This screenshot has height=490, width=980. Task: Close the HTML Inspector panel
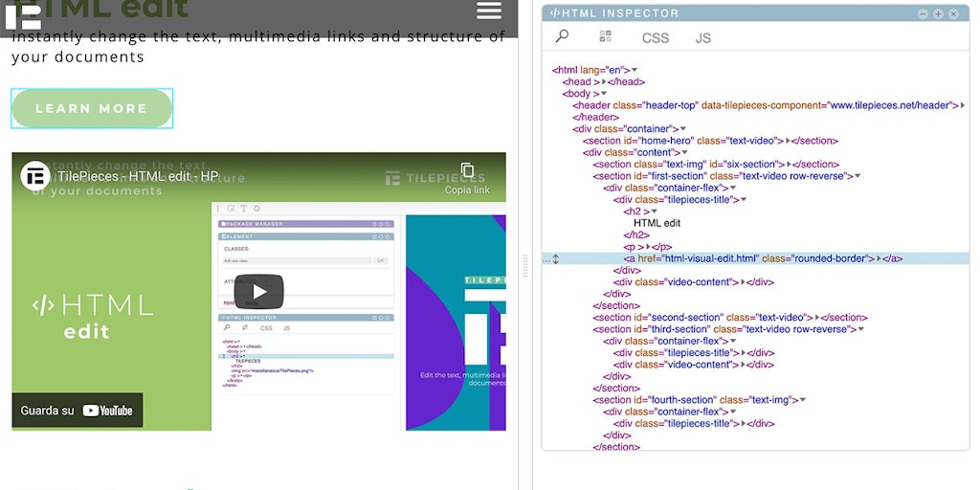pos(953,13)
